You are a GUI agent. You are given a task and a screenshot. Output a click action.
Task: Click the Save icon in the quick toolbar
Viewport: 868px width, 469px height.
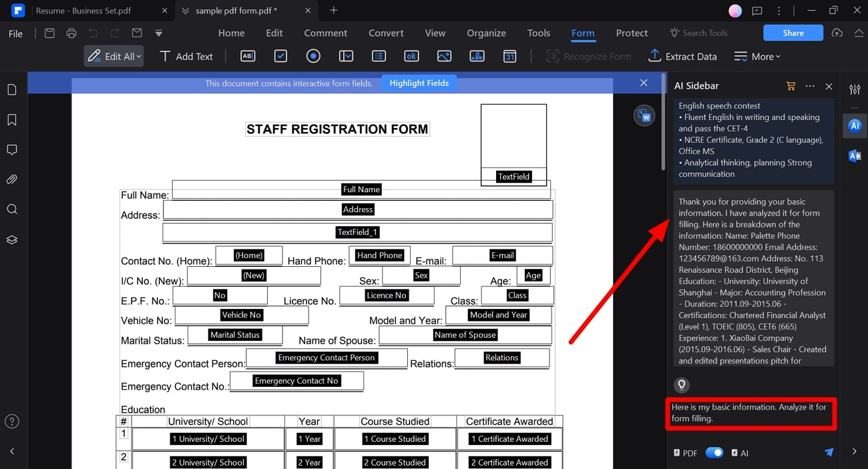click(x=49, y=33)
